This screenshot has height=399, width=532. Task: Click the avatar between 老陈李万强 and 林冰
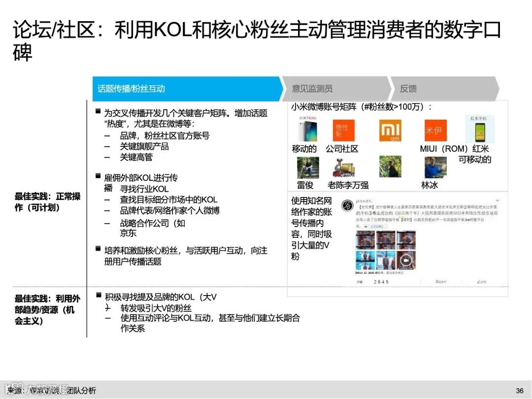[390, 166]
